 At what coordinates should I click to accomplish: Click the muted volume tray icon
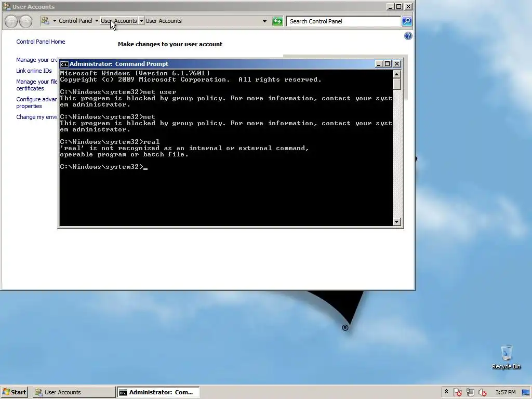coord(482,393)
